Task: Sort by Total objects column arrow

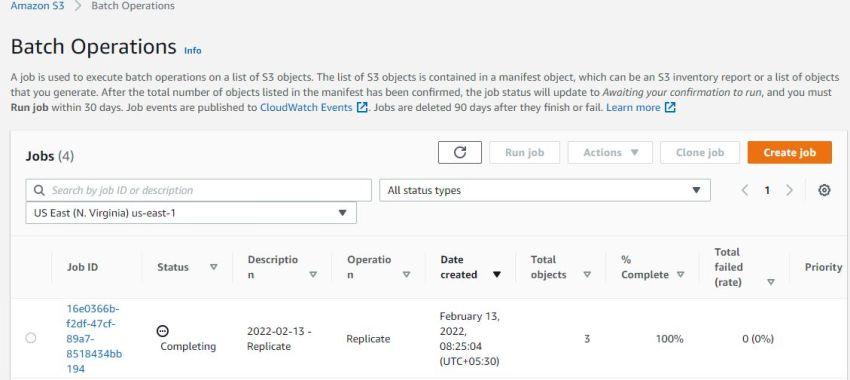Action: (587, 274)
